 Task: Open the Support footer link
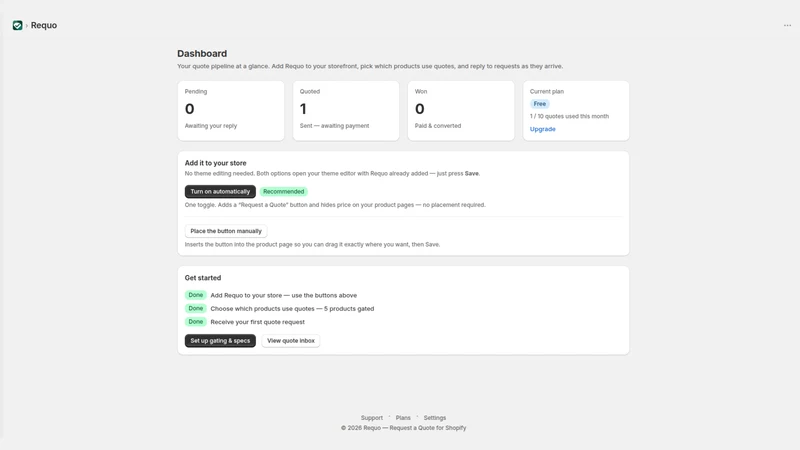[371, 418]
